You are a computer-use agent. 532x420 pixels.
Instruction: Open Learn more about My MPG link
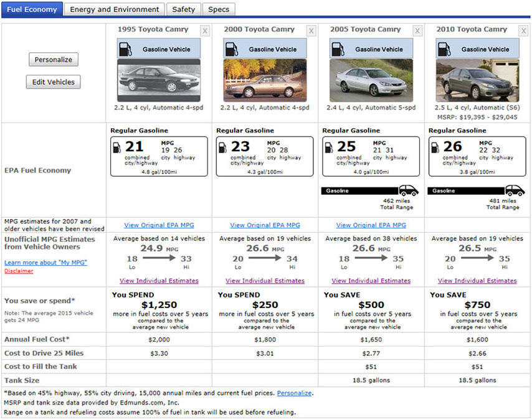point(45,263)
